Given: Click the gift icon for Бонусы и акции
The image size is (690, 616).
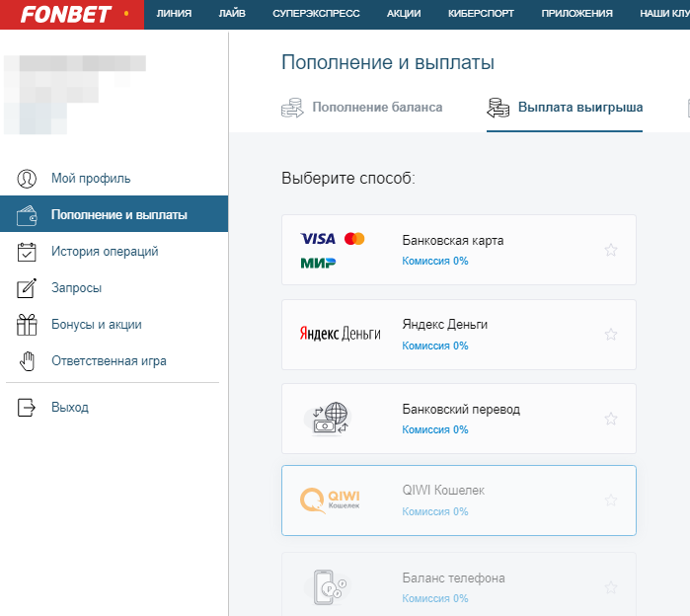Looking at the screenshot, I should point(27,325).
